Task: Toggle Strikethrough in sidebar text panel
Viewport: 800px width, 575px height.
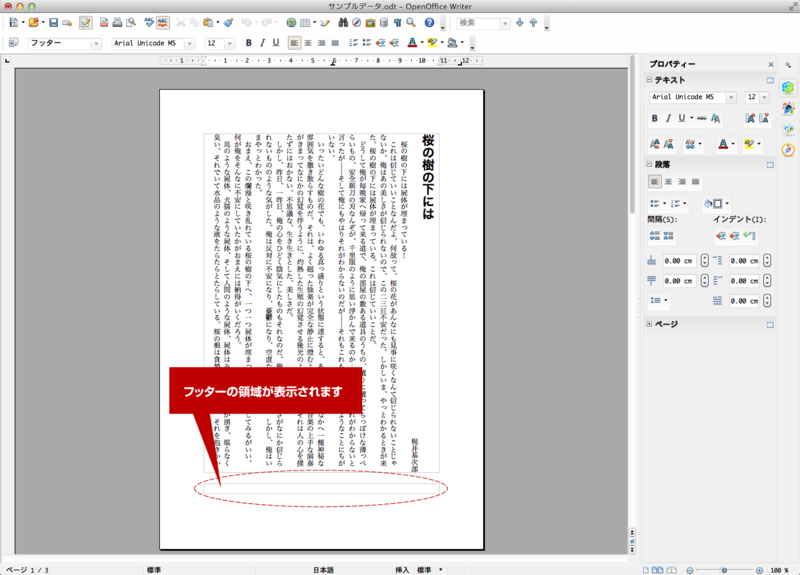Action: click(x=702, y=118)
